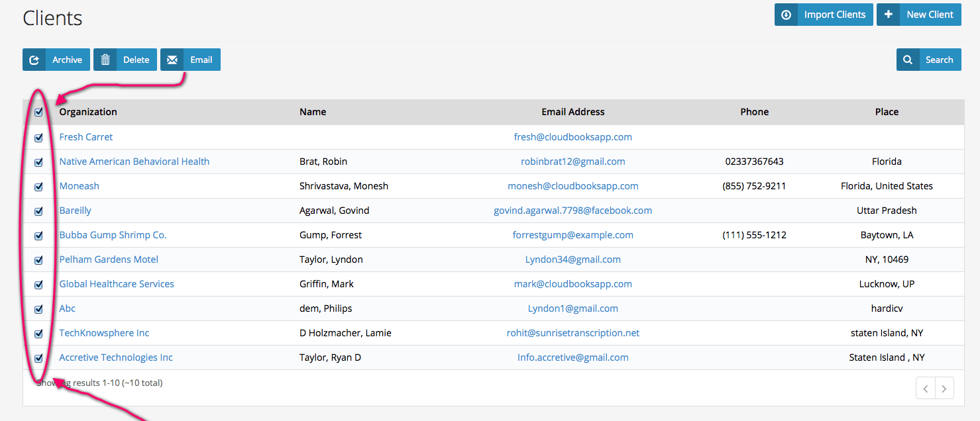The height and width of the screenshot is (421, 980).
Task: Deselect the Accretive Technologies Inc checkbox
Action: coord(38,358)
